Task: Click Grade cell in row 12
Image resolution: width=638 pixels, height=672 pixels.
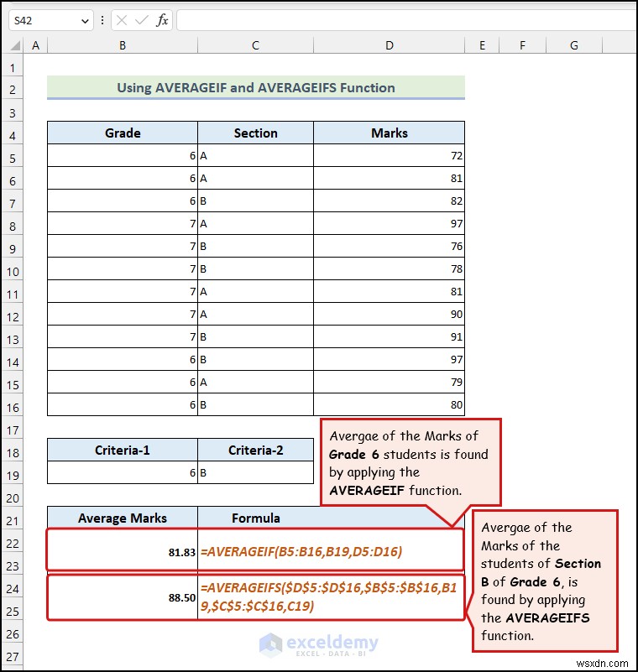Action: [123, 314]
